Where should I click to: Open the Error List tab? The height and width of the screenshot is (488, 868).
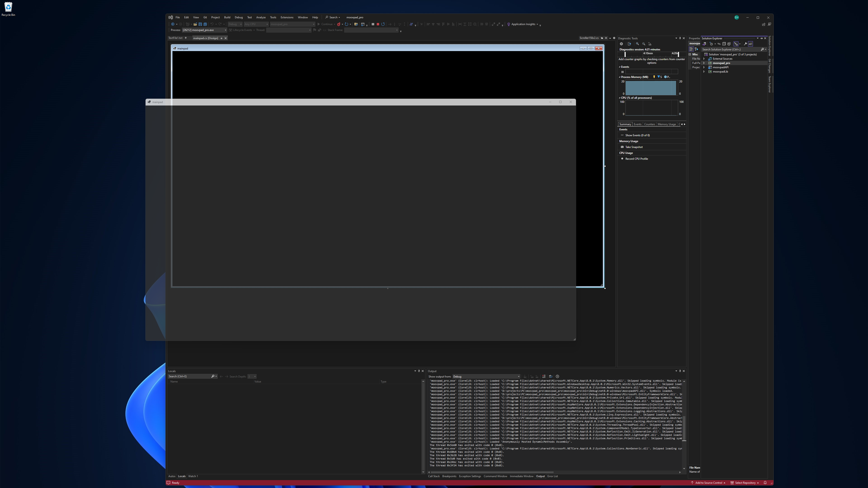[553, 476]
